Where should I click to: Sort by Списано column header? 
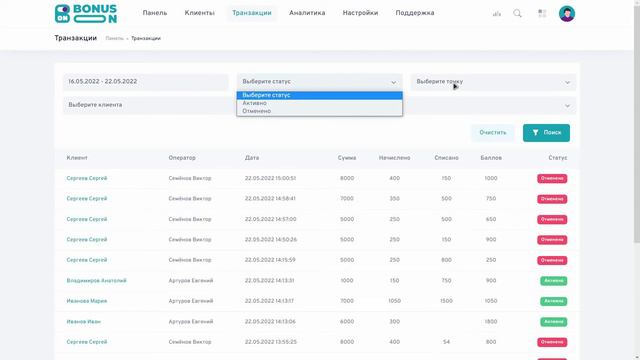446,158
